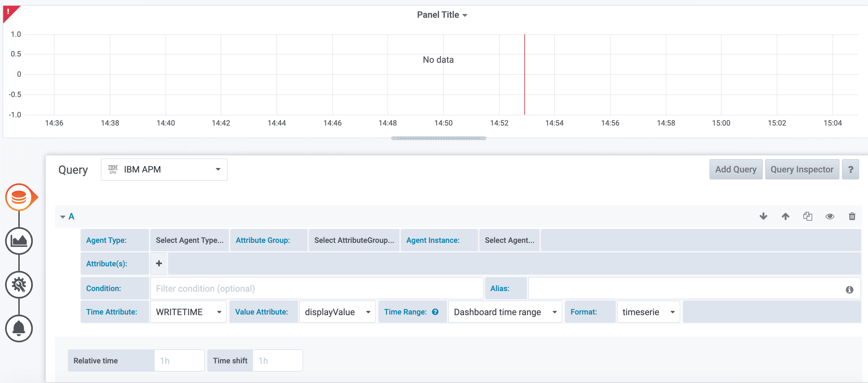Open the Visualization tab chart icon
This screenshot has width=868, height=383.
pyautogui.click(x=19, y=241)
